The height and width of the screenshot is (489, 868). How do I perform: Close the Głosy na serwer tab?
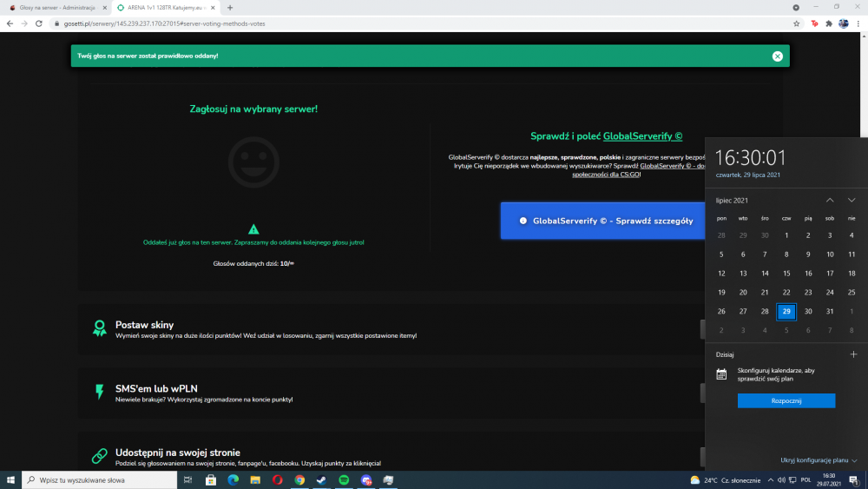105,8
